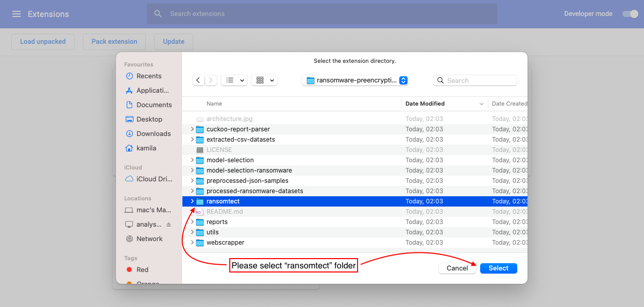Open the list view options dropdown
Image resolution: width=644 pixels, height=307 pixels.
(x=234, y=80)
